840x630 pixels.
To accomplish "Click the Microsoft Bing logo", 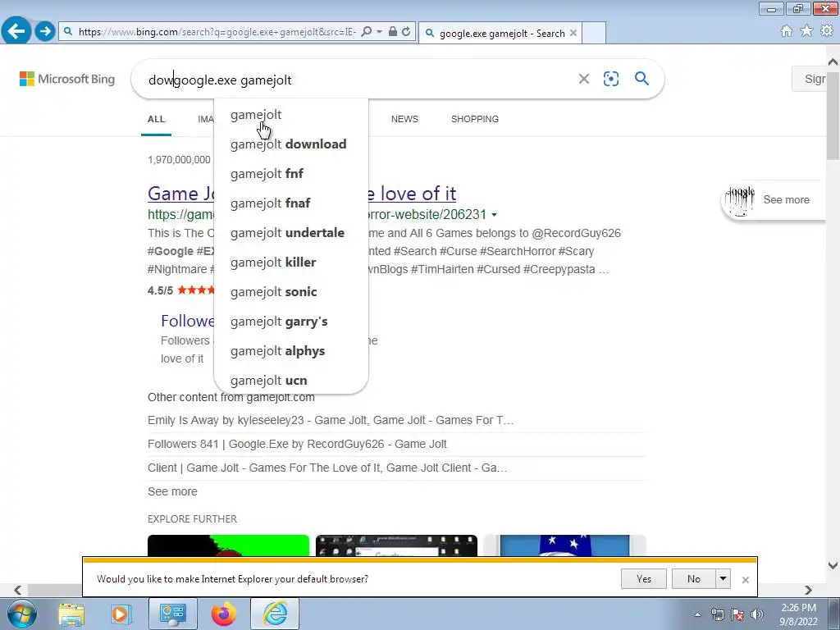I will click(x=67, y=80).
